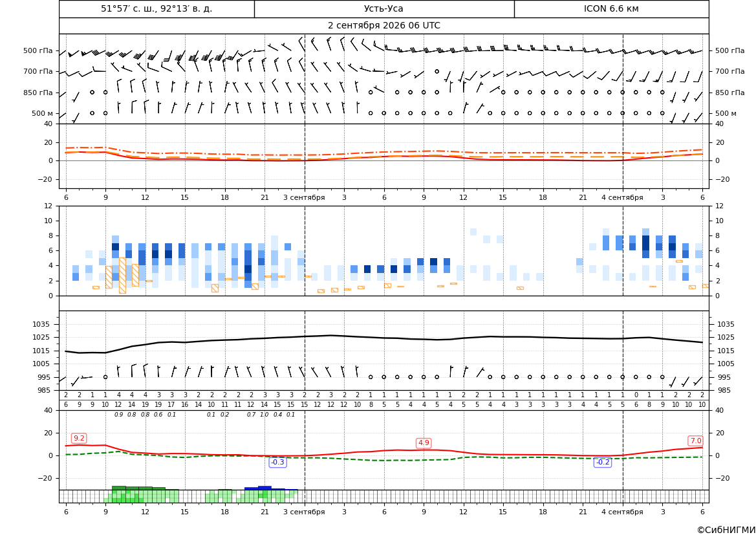Viewport: 756px width, 535px height.
Task: Click the blue -0.2 minimum label
Action: point(603,462)
